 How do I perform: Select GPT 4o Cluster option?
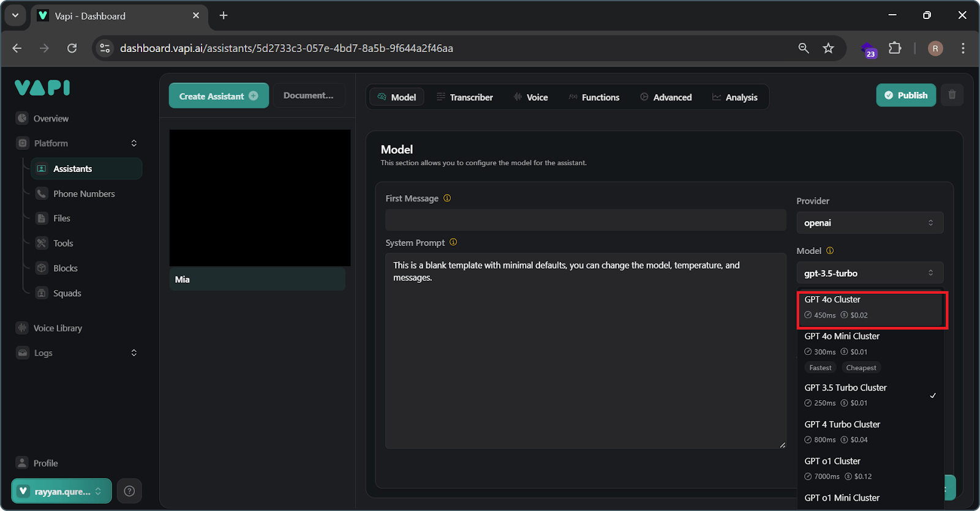click(x=870, y=307)
